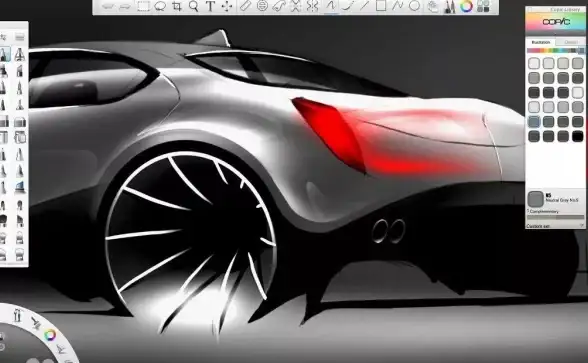
Task: Click the Redo arrow in the top toolbar
Action: pos(125,6)
